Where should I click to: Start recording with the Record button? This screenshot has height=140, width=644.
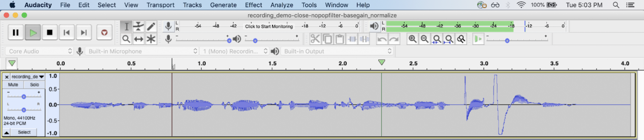coord(104,32)
